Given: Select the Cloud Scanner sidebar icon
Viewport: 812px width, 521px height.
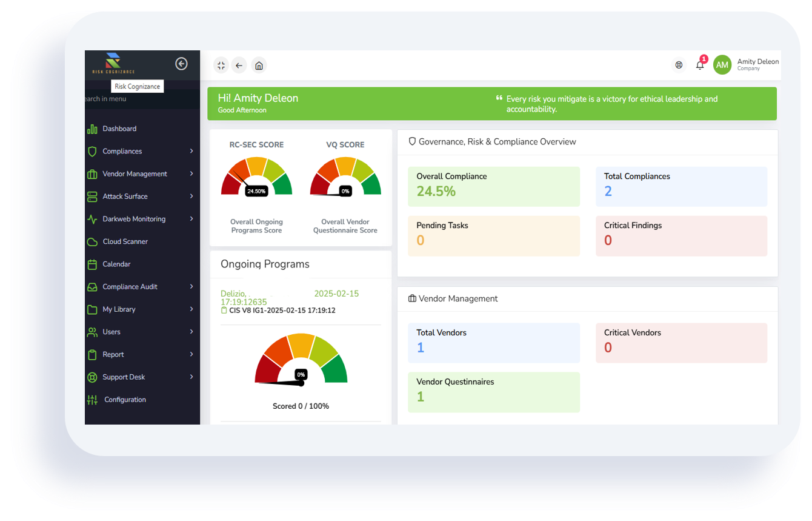Looking at the screenshot, I should pyautogui.click(x=92, y=241).
